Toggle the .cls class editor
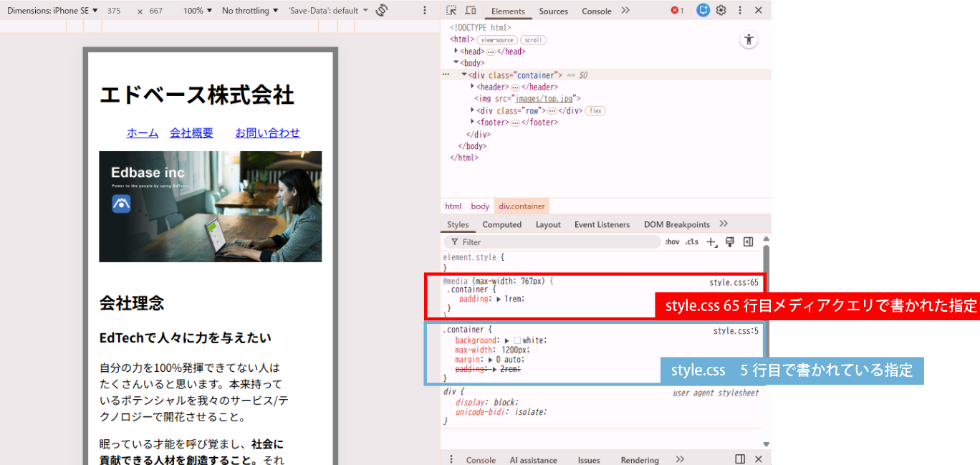 pyautogui.click(x=691, y=242)
